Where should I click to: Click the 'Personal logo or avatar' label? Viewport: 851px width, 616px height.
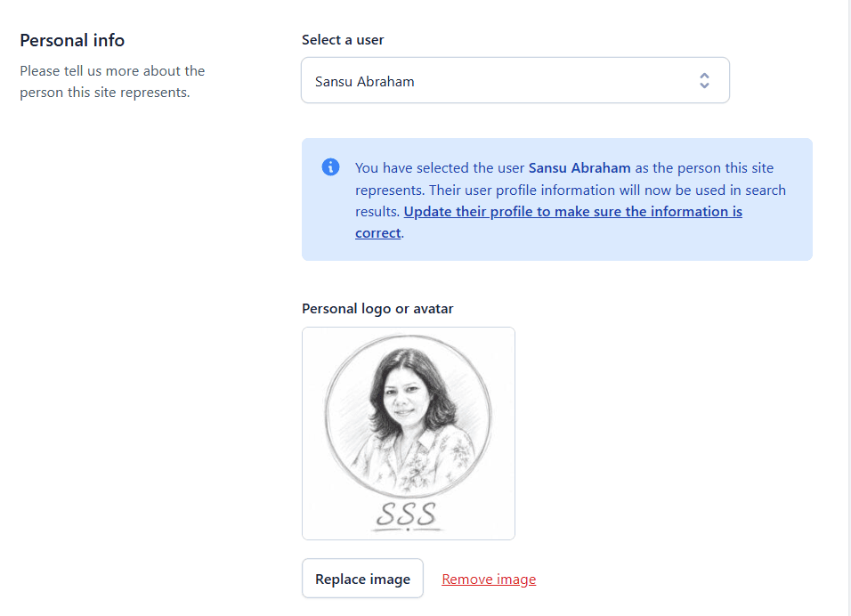pos(377,308)
